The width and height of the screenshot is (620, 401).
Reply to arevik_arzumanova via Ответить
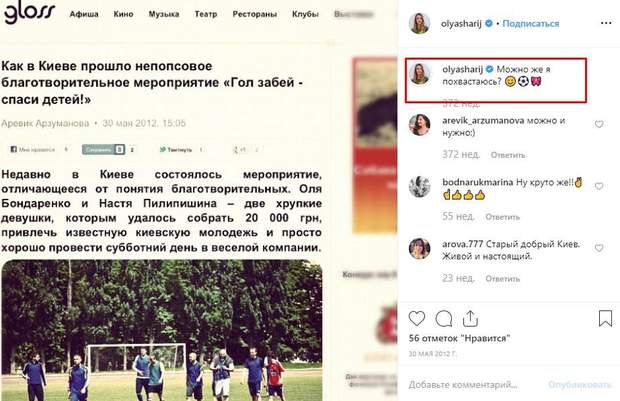[x=508, y=155]
